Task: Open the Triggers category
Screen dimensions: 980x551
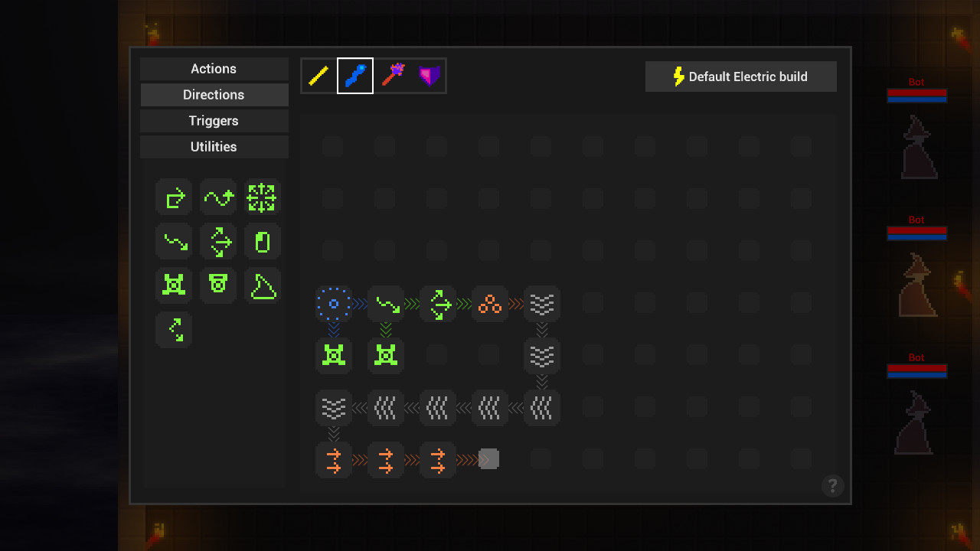Action: (214, 121)
